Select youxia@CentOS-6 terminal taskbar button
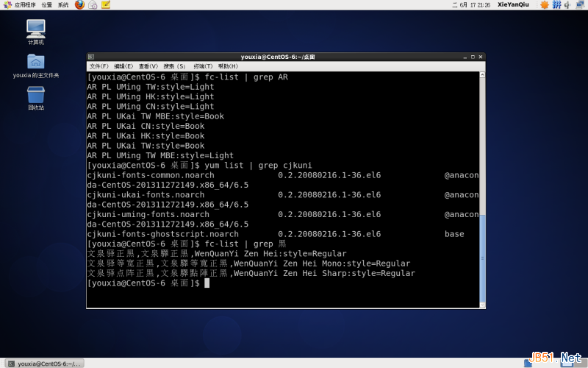The image size is (588, 368). pyautogui.click(x=43, y=363)
